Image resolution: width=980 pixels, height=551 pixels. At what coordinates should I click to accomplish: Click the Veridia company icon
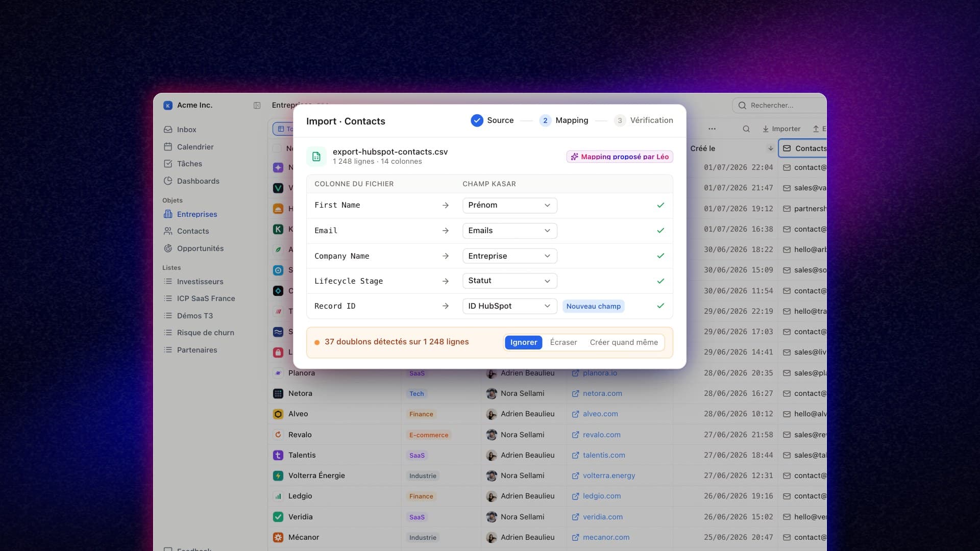[x=278, y=517]
